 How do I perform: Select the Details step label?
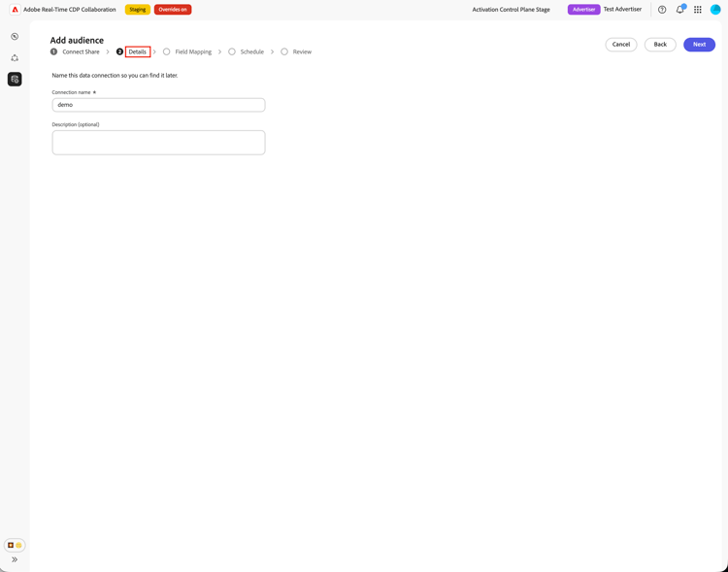coord(138,51)
